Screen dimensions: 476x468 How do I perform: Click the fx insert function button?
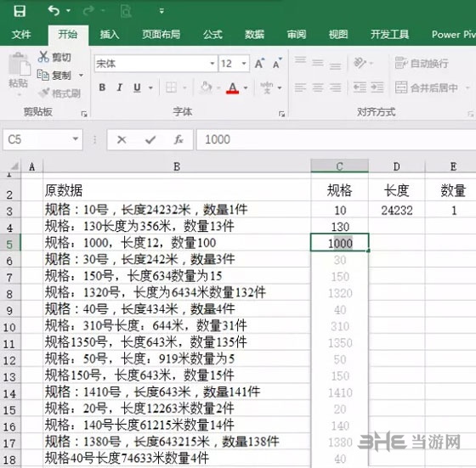coord(178,139)
